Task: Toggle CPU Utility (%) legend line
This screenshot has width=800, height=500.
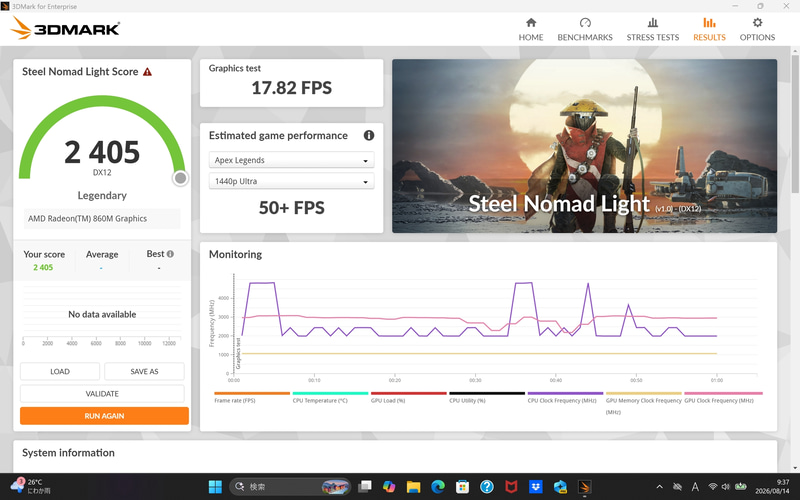Action: pyautogui.click(x=487, y=397)
